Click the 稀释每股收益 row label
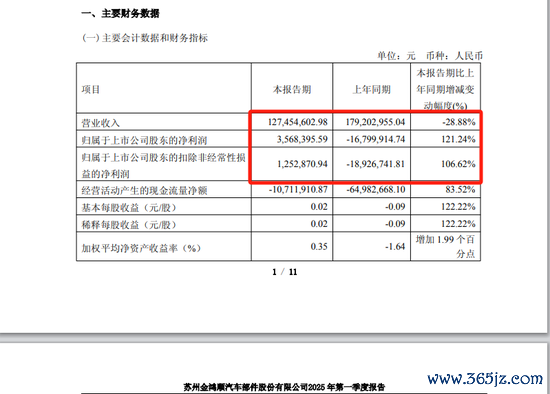550x394 pixels. [128, 225]
